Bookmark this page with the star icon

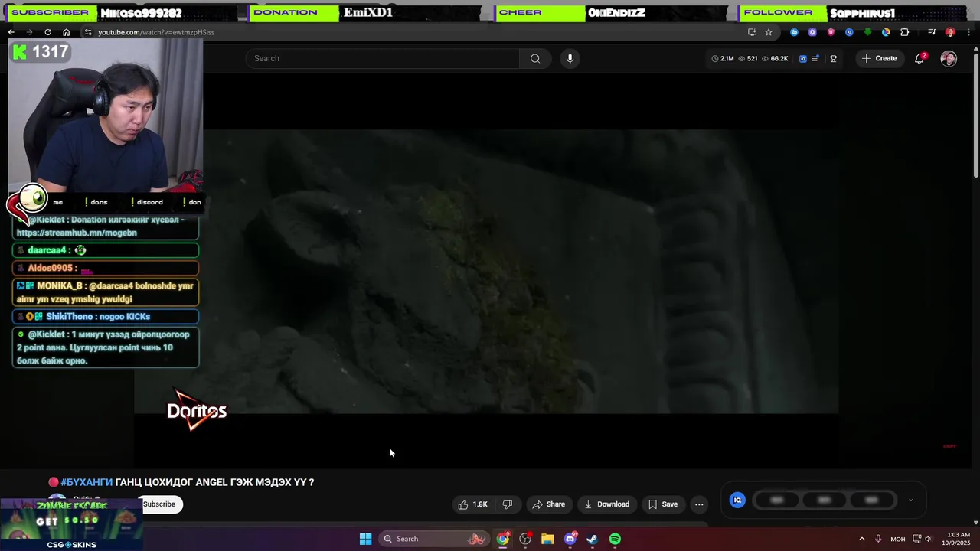point(769,32)
